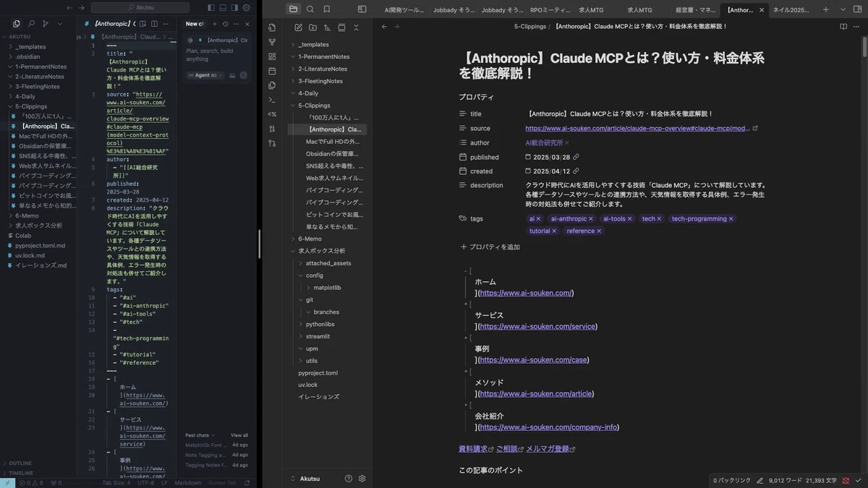Expand the 2-LiteratureNotes folder in Obsidian
Screen dimensions: 868x488
click(x=293, y=69)
